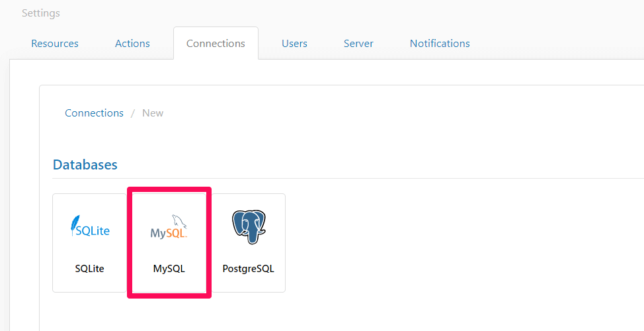Click the Settings page title

pyautogui.click(x=41, y=13)
